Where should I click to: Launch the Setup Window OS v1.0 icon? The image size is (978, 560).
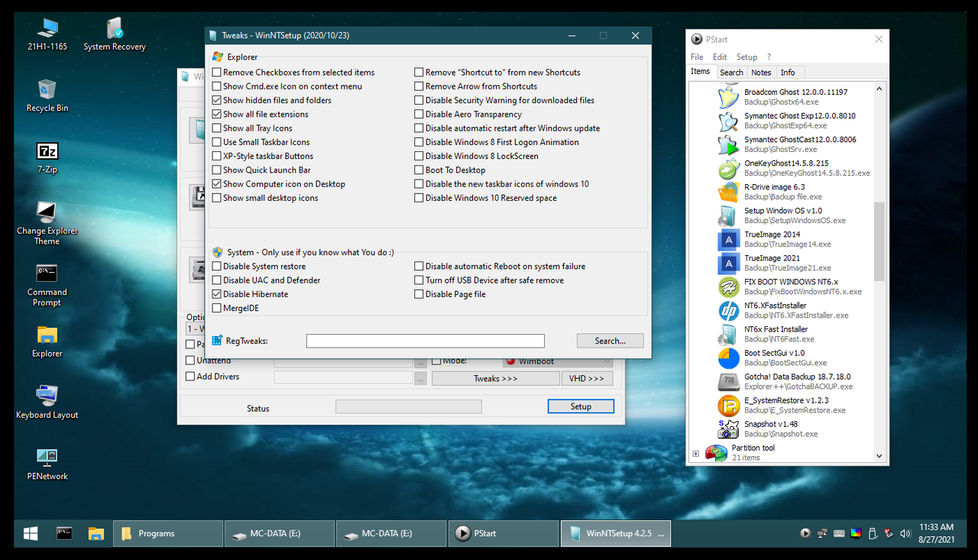coord(729,215)
